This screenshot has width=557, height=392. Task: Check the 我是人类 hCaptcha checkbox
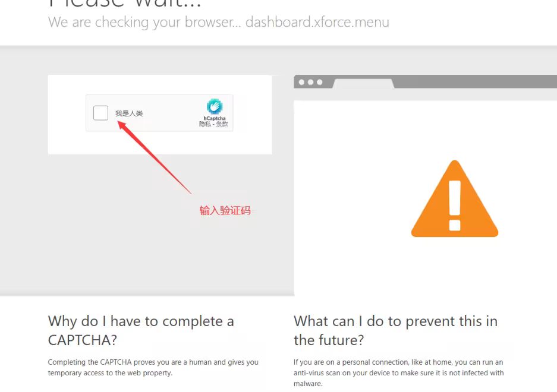(100, 113)
